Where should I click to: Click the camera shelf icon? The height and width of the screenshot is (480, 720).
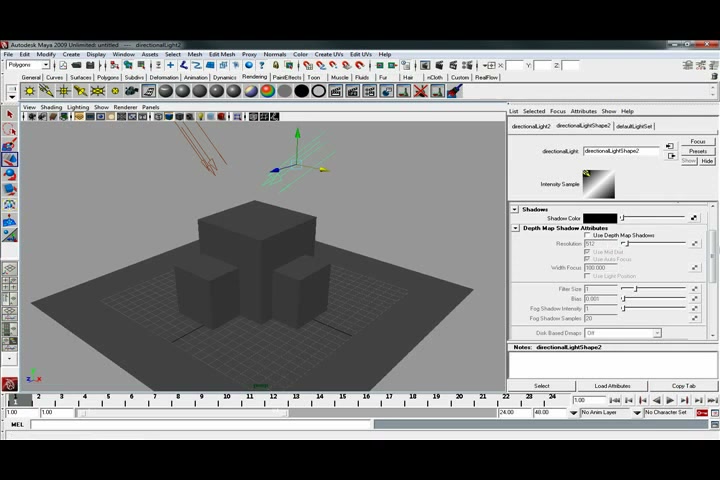tap(132, 91)
